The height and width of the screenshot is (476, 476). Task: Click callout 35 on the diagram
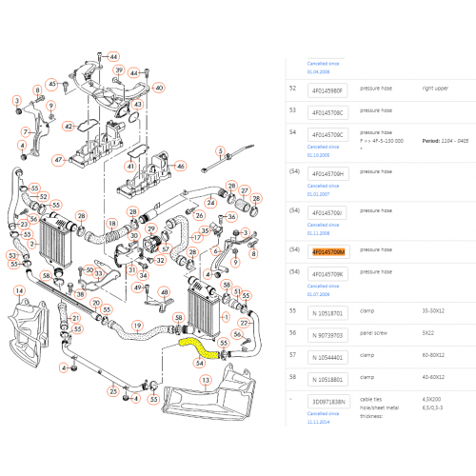point(205,230)
